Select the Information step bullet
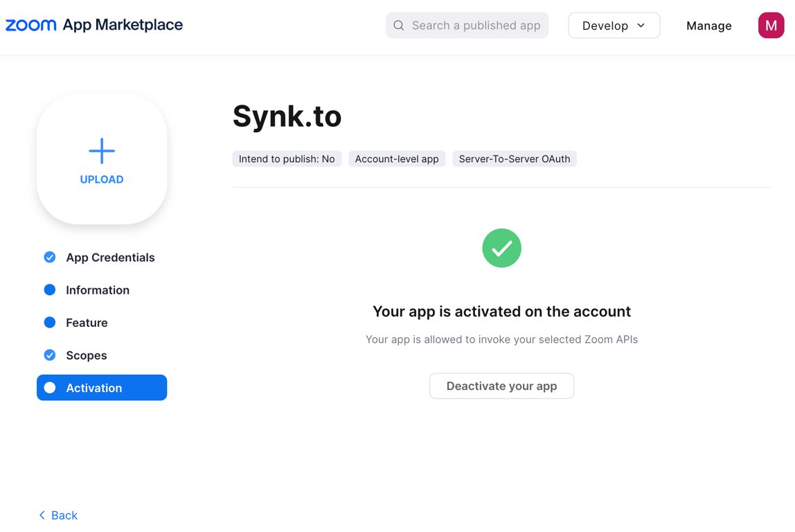The width and height of the screenshot is (795, 532). (x=50, y=290)
